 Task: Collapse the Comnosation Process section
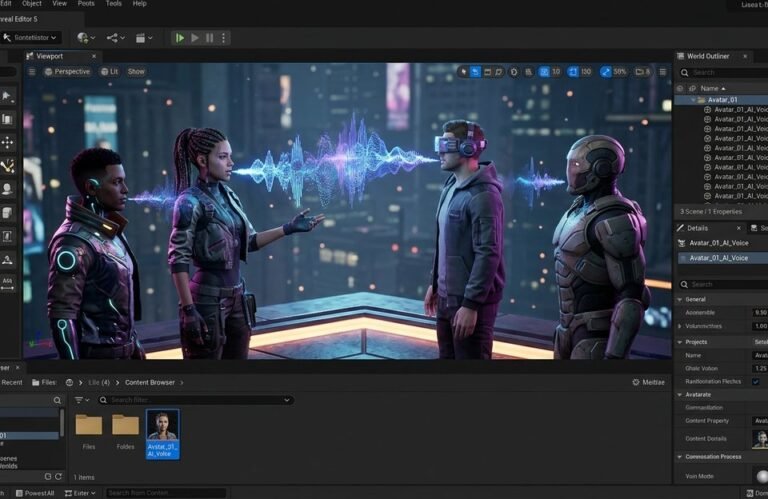click(x=680, y=457)
